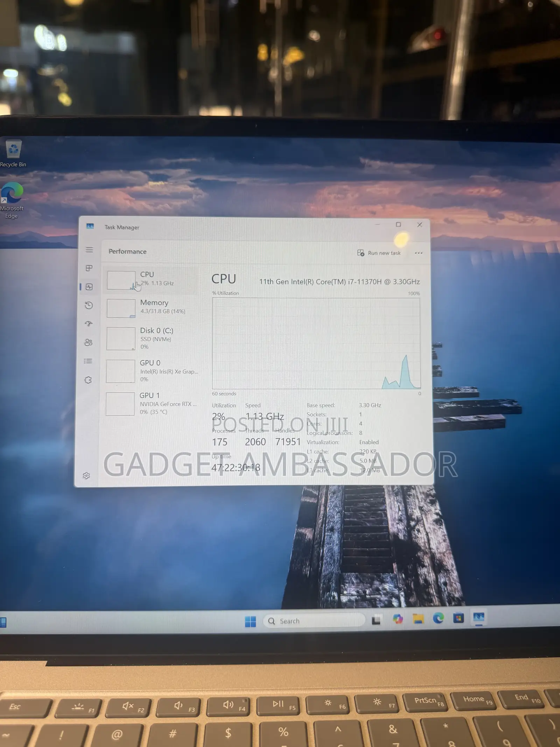This screenshot has width=560, height=747.
Task: Maximize the Task Manager window
Action: tap(398, 224)
